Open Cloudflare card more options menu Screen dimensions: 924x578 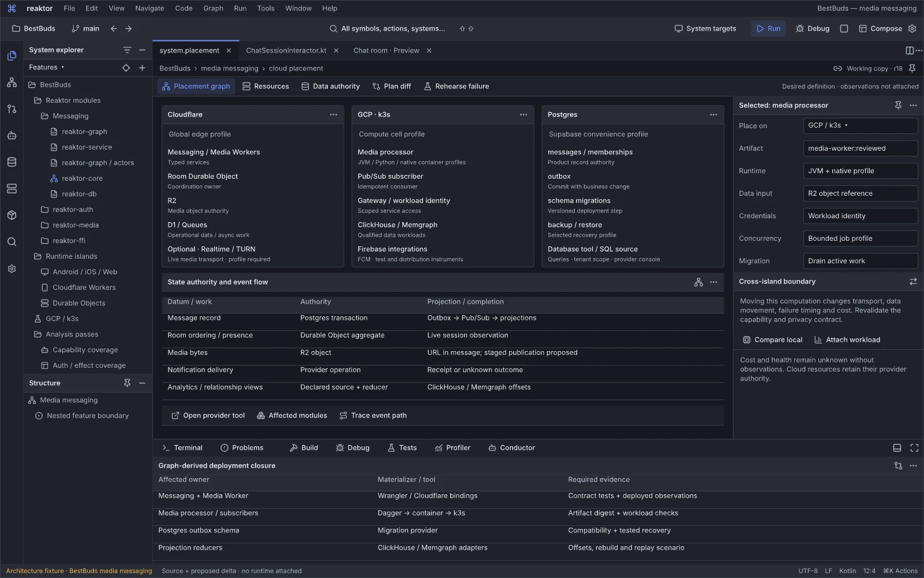tap(334, 114)
